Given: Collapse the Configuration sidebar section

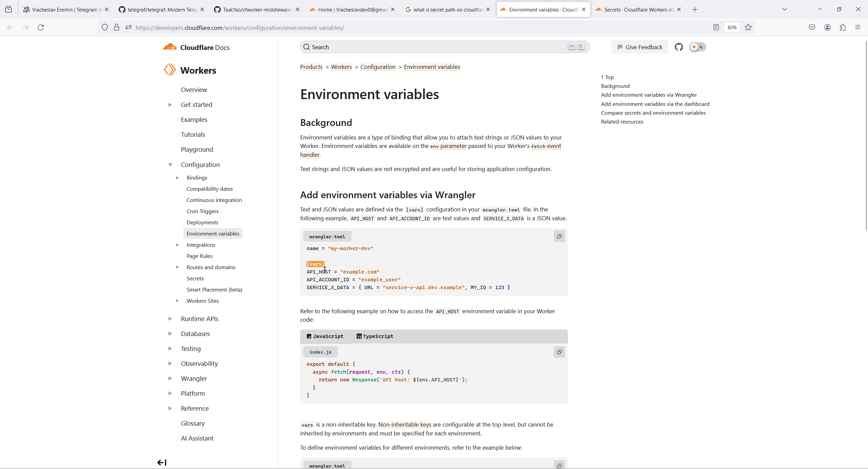Looking at the screenshot, I should 170,165.
